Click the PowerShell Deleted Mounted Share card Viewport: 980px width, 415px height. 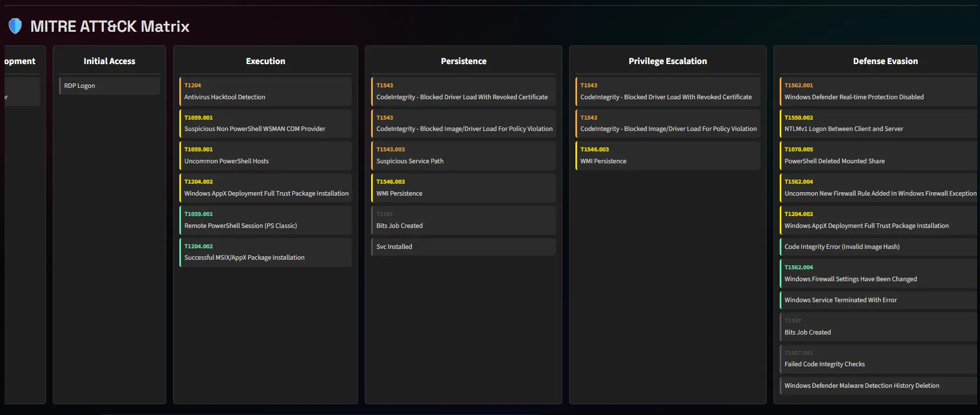click(x=878, y=156)
